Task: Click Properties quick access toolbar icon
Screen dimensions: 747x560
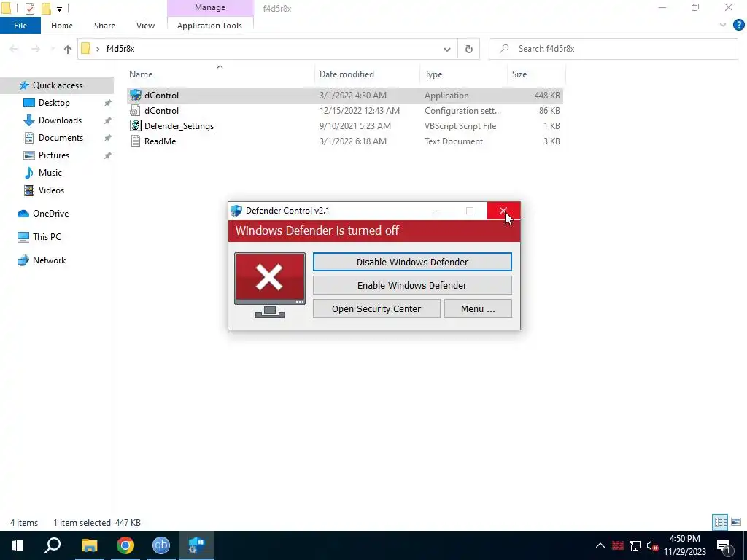Action: (x=29, y=9)
